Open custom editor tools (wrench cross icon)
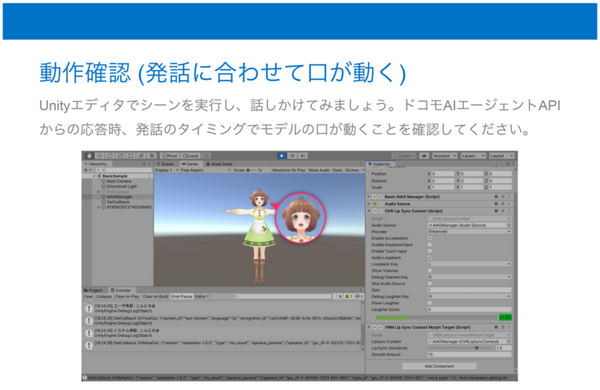 click(152, 156)
